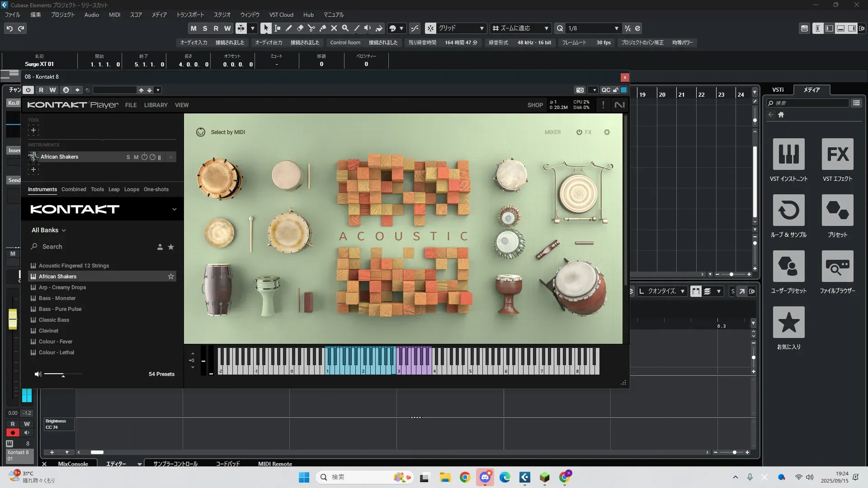This screenshot has height=488, width=868.
Task: Open VST Instruments media tile
Action: 788,154
